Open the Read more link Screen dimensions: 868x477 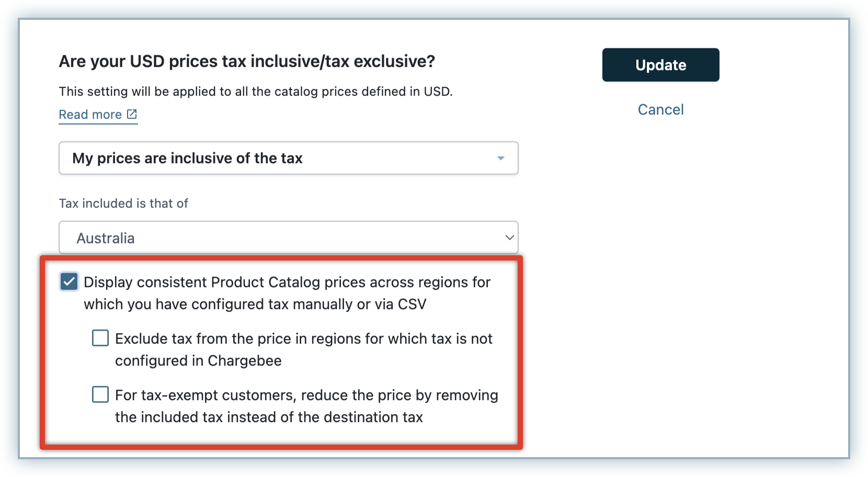[90, 115]
